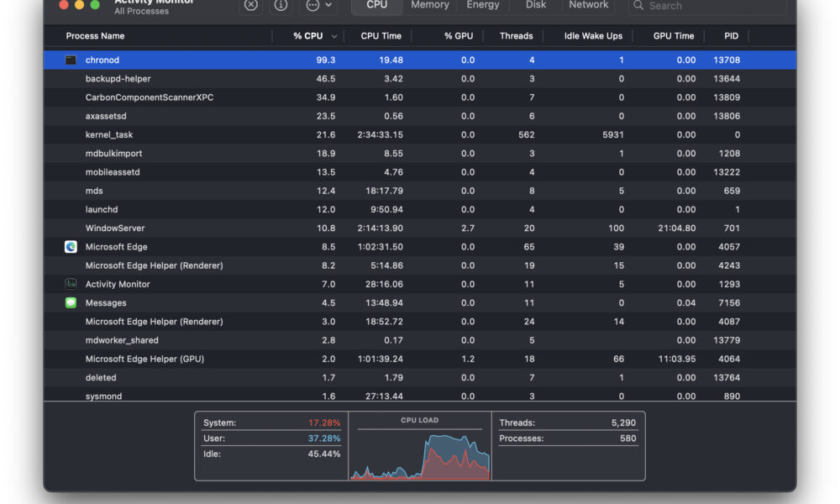Image resolution: width=840 pixels, height=504 pixels.
Task: Switch to the Memory tab
Action: click(x=429, y=5)
